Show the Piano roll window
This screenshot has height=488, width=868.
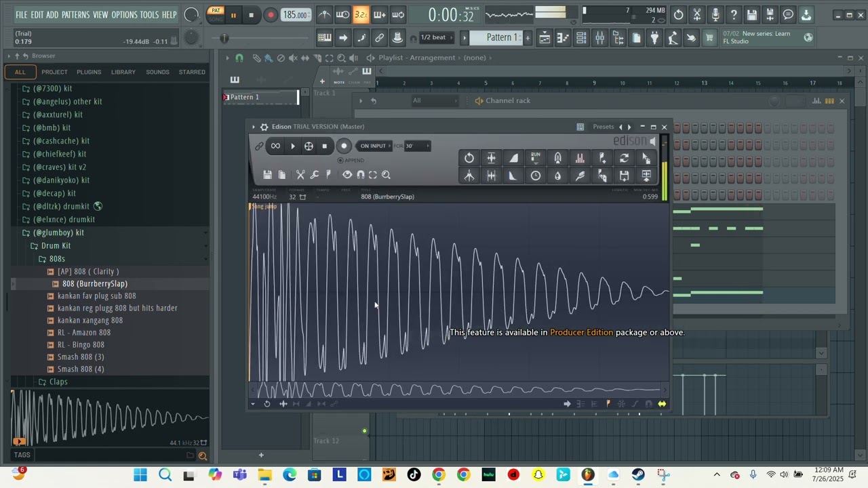pos(564,38)
